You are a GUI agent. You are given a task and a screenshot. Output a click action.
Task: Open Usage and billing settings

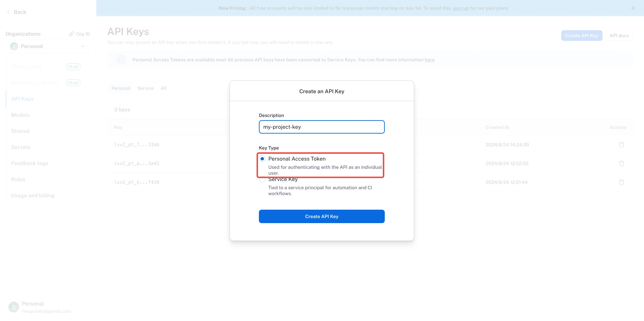point(33,195)
